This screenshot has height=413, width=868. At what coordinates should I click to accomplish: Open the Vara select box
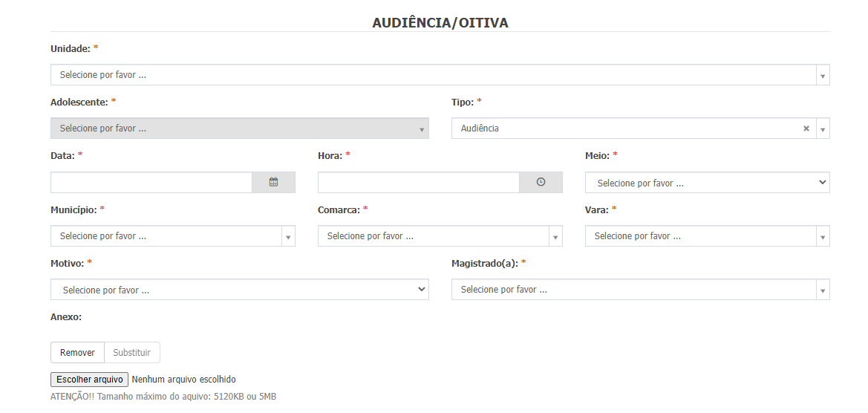point(707,236)
